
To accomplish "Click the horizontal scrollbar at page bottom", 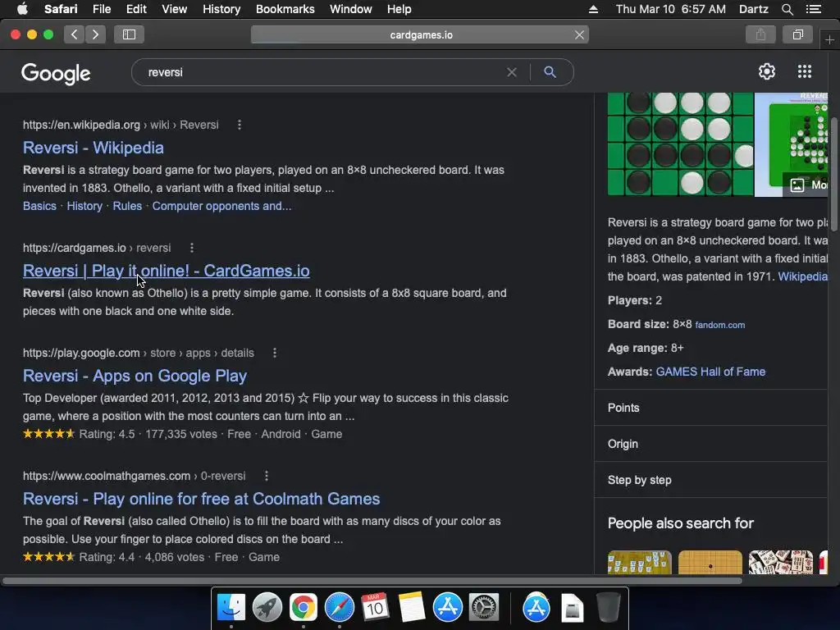I will coord(372,581).
